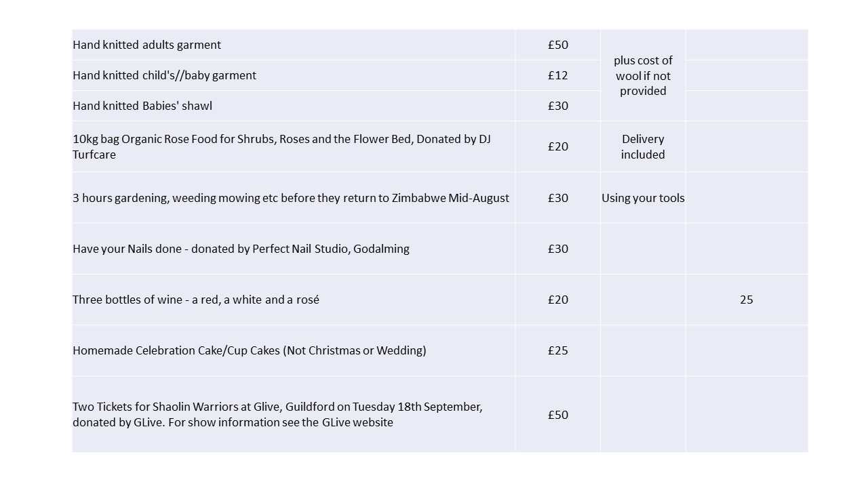Select the Homemade Celebration Cake item cell
868x488 pixels.
pyautogui.click(x=250, y=350)
